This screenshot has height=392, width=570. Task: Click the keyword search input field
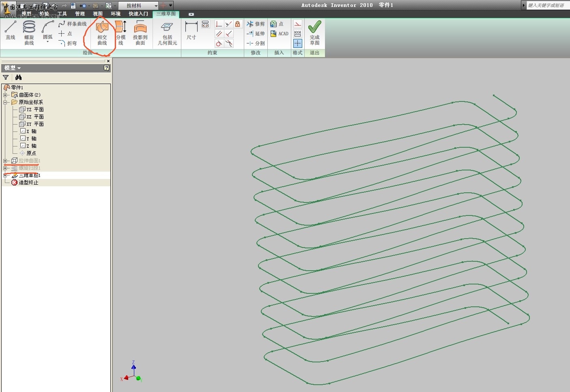[547, 5]
